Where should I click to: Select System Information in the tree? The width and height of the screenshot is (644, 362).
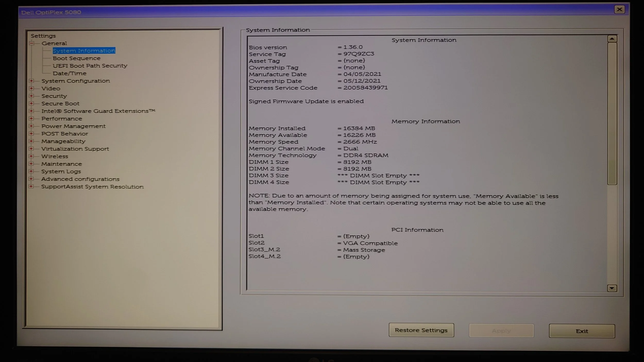tap(84, 51)
